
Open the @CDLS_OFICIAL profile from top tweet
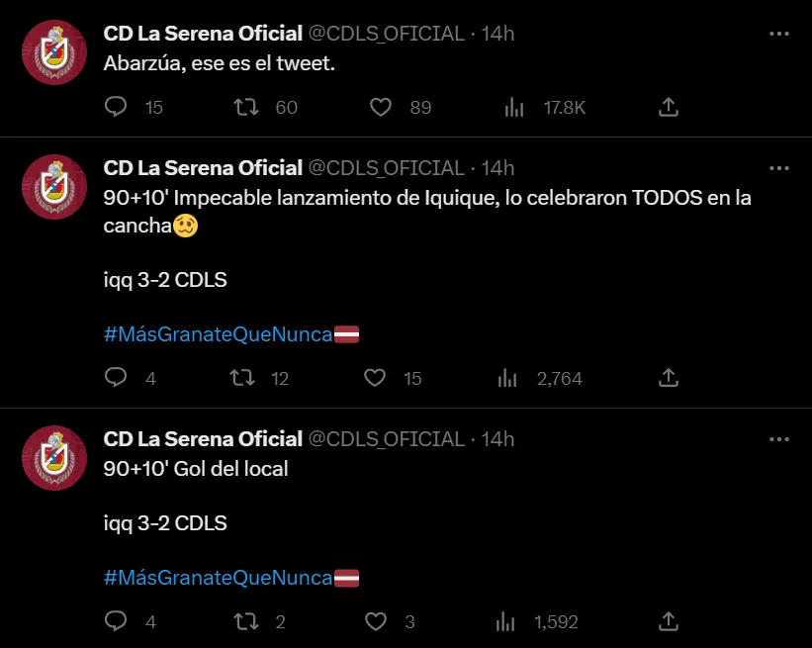coord(386,32)
